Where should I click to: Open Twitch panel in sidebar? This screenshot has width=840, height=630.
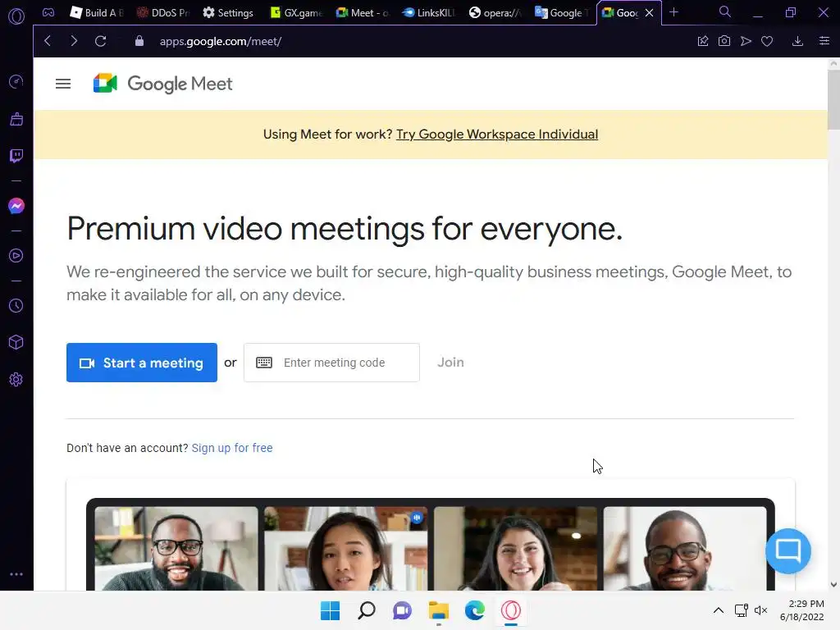(16, 156)
